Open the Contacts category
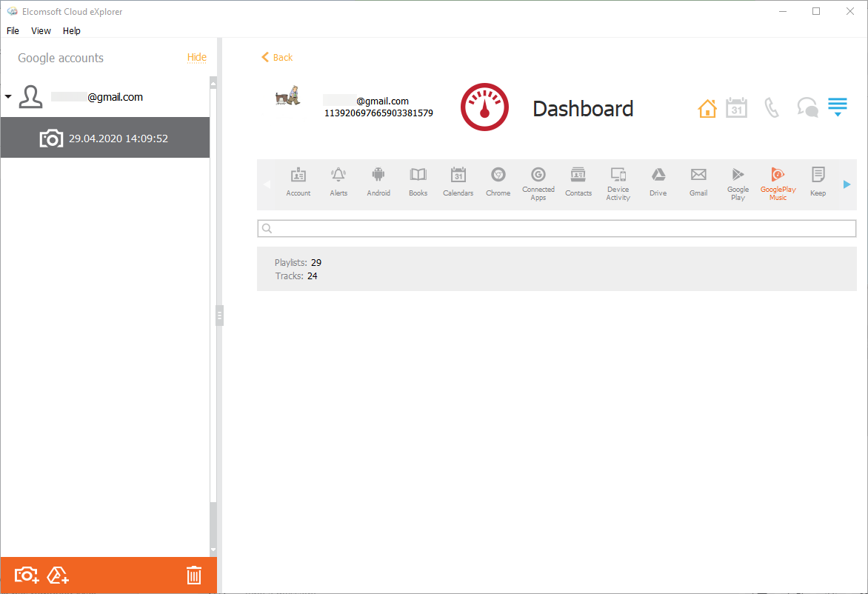 [578, 181]
